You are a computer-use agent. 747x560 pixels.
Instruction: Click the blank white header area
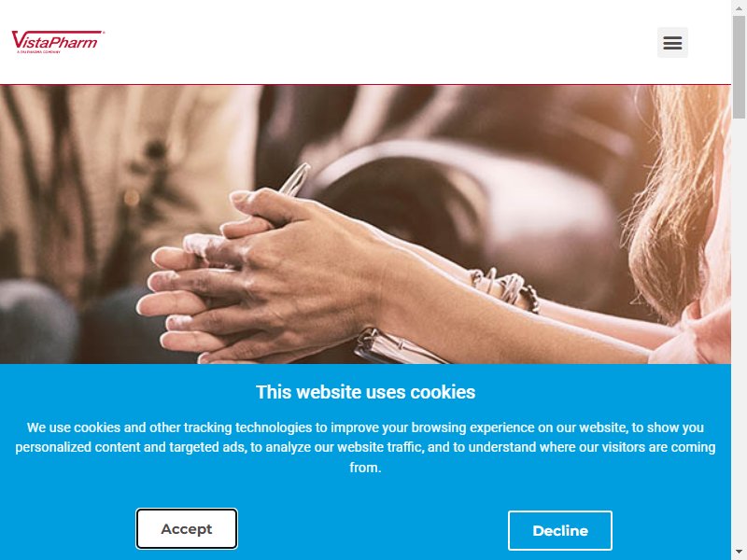[x=381, y=42]
